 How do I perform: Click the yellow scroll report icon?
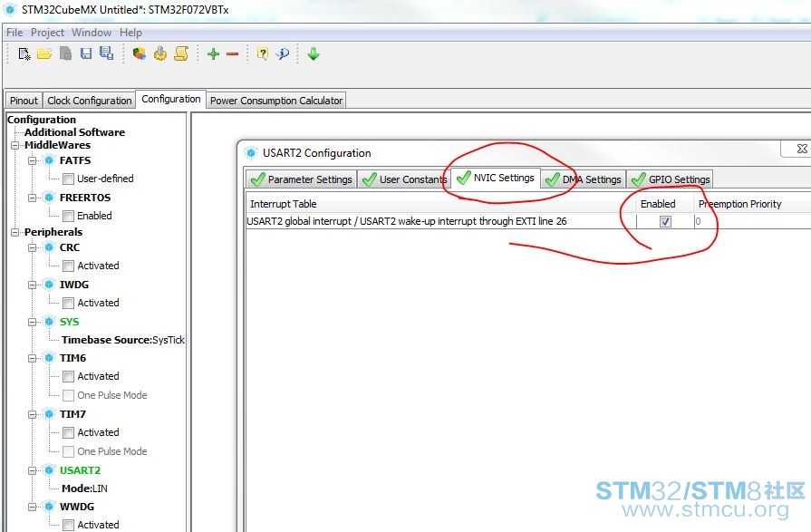coord(181,53)
